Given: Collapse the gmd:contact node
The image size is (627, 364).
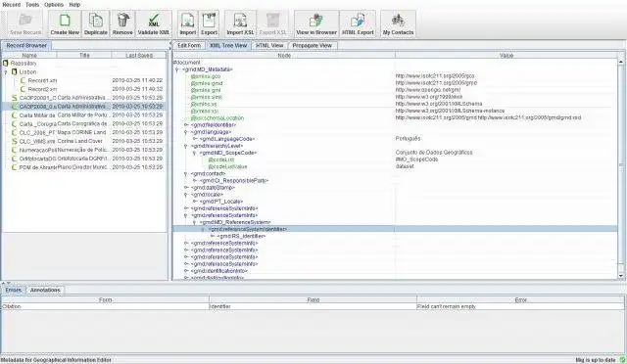Looking at the screenshot, I should coord(186,174).
